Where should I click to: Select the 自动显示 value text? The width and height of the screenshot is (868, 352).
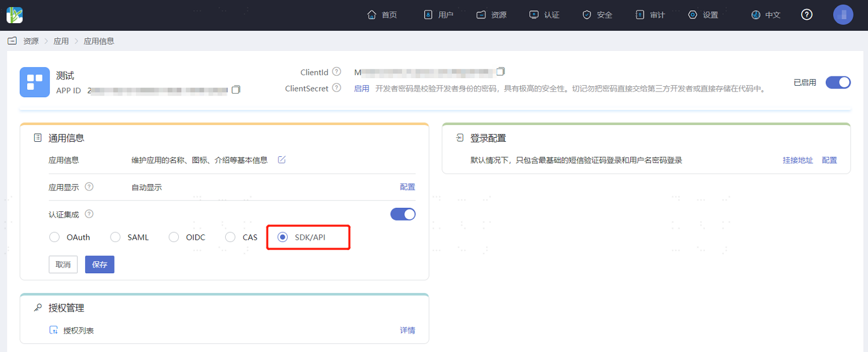[147, 188]
